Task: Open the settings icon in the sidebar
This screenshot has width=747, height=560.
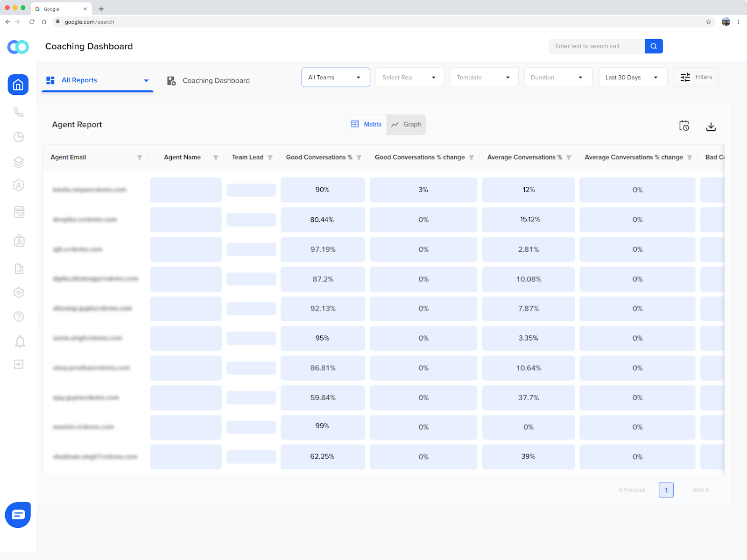Action: click(18, 292)
